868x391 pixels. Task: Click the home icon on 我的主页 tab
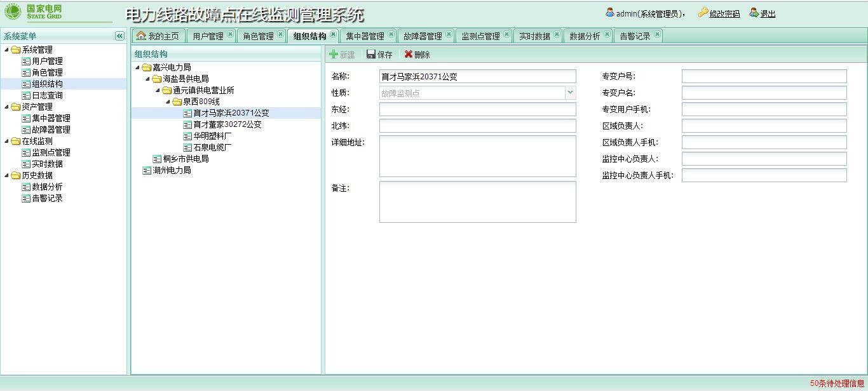pos(141,36)
